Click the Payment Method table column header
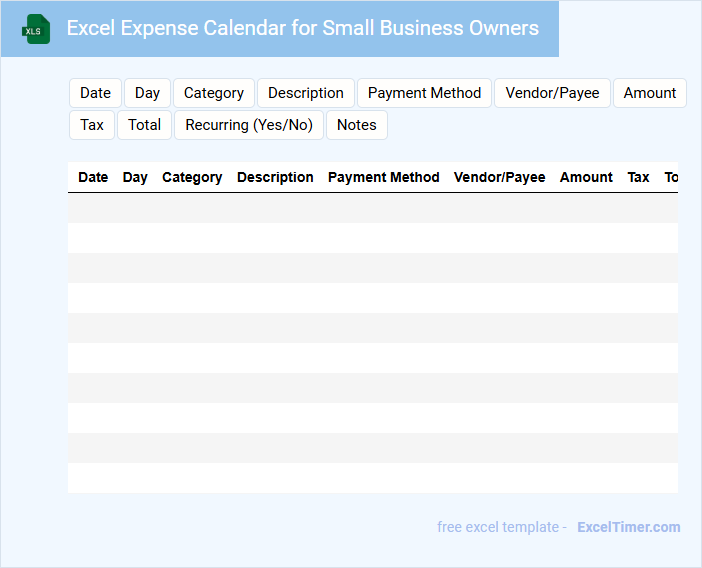The width and height of the screenshot is (702, 568). pos(383,177)
